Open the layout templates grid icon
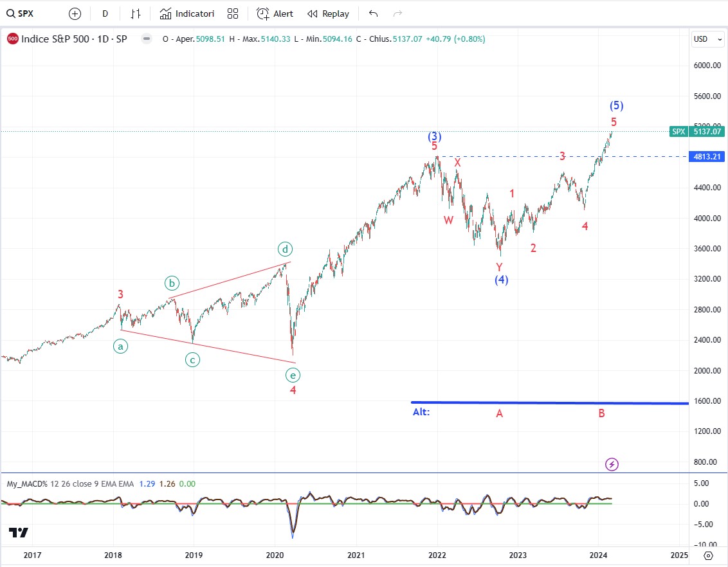Screen dimensions: 728x567 click(x=233, y=14)
